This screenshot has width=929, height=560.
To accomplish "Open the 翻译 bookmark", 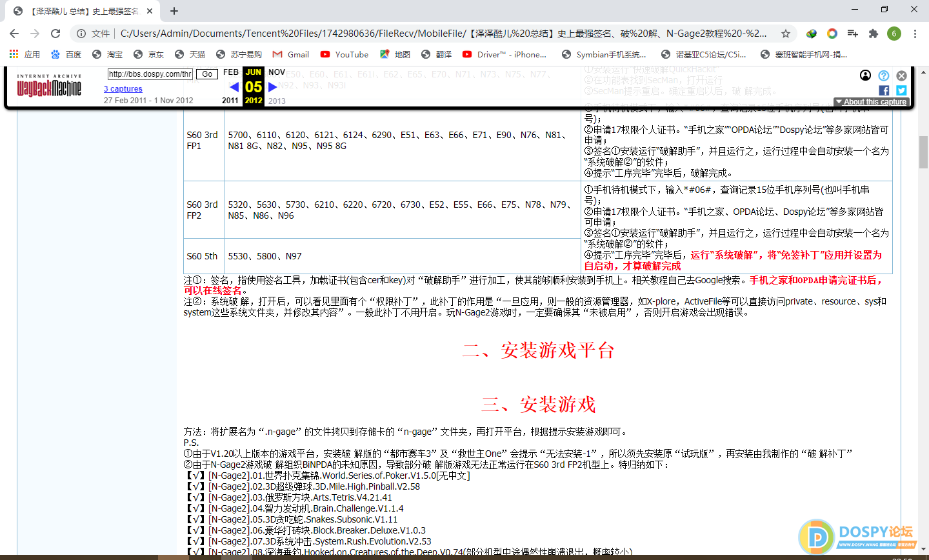I will pos(436,54).
